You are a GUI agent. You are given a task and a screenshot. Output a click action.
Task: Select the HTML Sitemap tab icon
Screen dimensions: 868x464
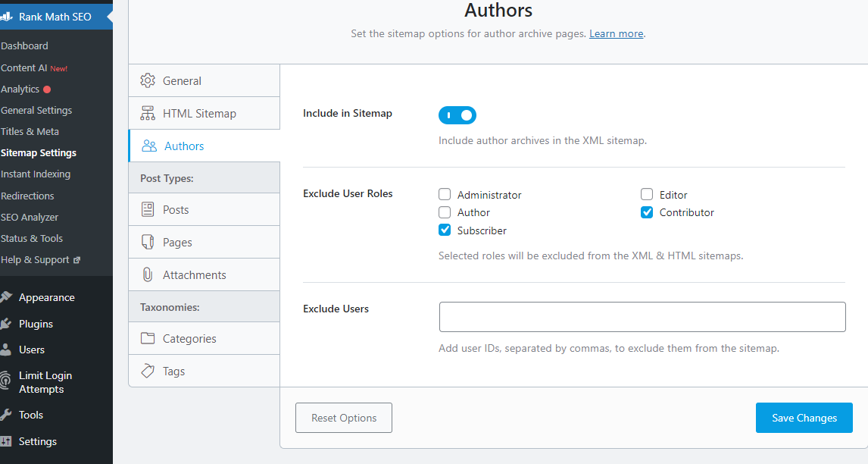[148, 113]
